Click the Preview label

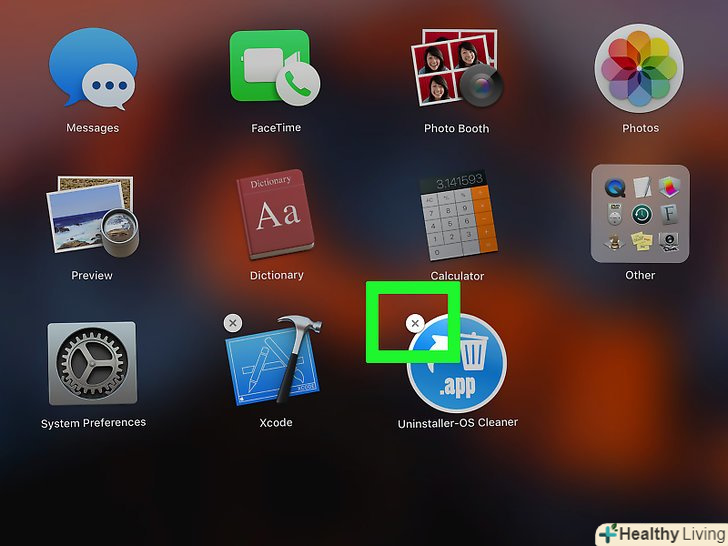91,275
